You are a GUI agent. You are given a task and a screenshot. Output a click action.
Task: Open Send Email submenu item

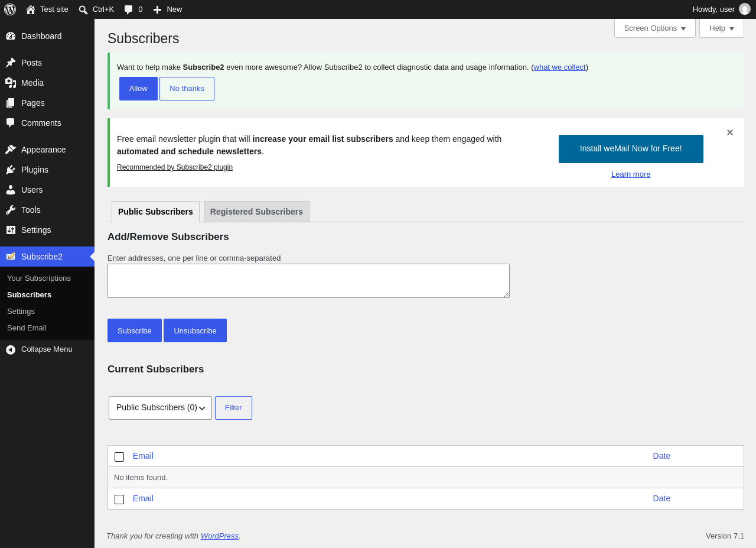tap(27, 327)
